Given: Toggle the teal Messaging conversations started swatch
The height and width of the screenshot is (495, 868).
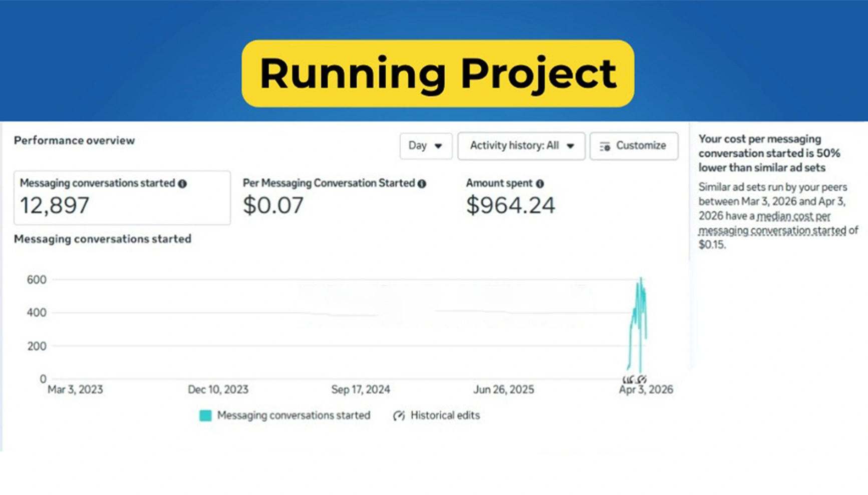Looking at the screenshot, I should (x=205, y=415).
